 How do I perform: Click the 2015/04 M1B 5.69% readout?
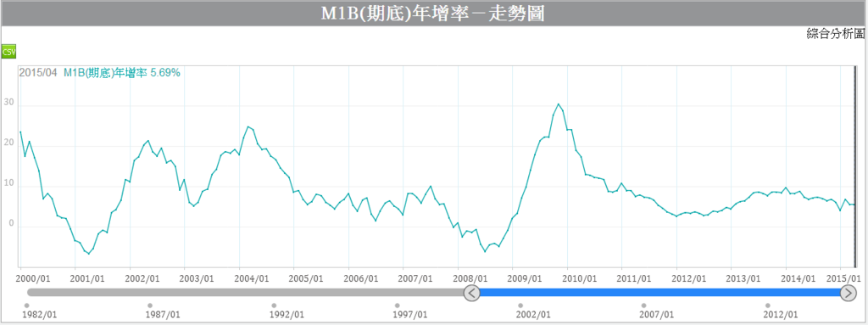click(100, 73)
